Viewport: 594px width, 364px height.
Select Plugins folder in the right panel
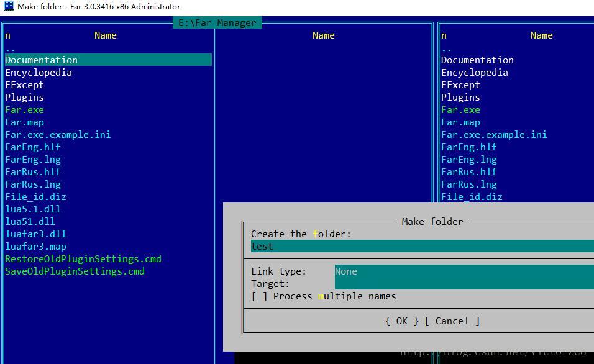(x=460, y=98)
